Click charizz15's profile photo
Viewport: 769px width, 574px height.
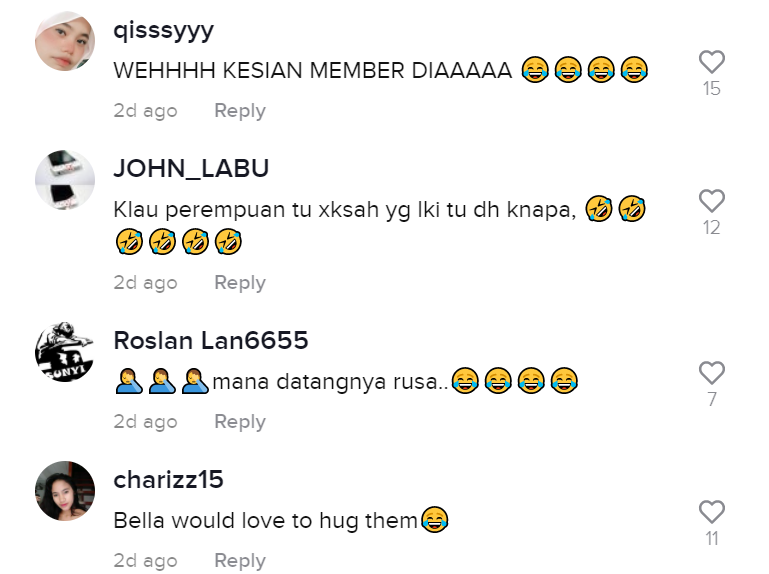coord(65,491)
